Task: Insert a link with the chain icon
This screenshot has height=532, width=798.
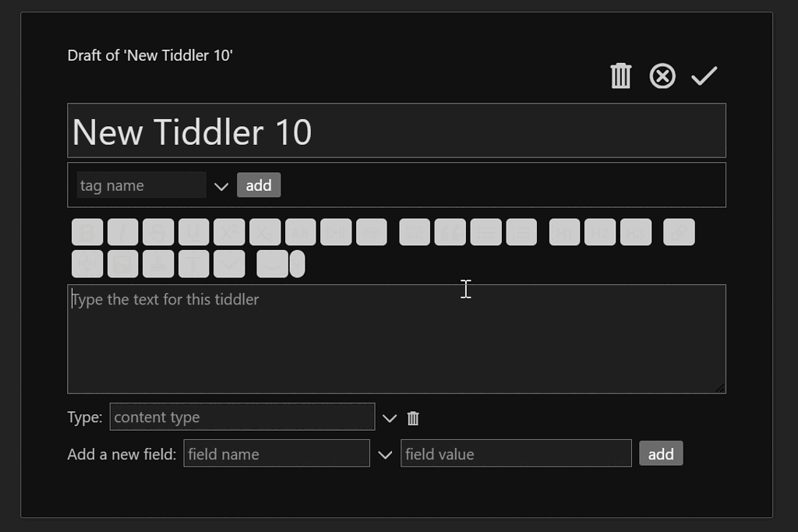Action: tap(679, 232)
